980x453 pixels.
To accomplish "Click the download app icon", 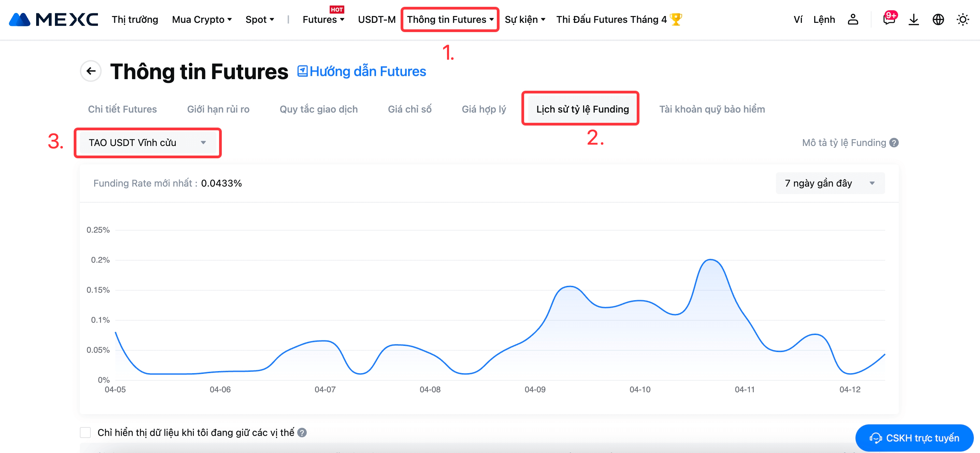I will tap(913, 19).
